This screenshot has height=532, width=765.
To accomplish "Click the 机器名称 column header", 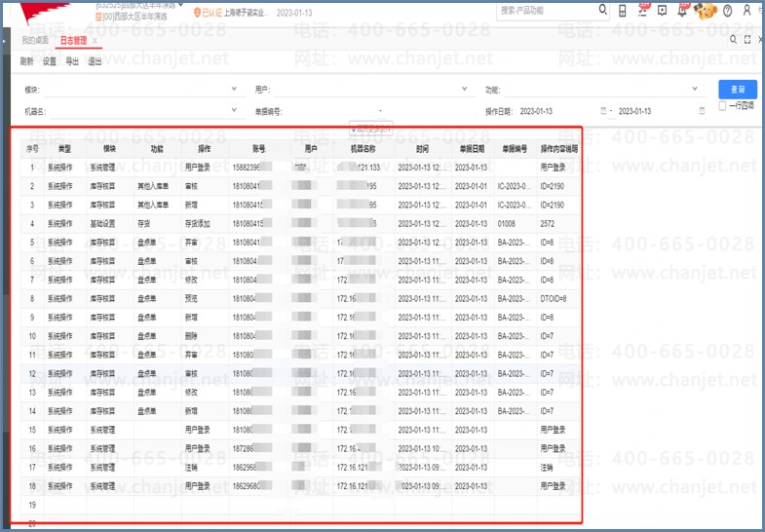I will (x=363, y=149).
